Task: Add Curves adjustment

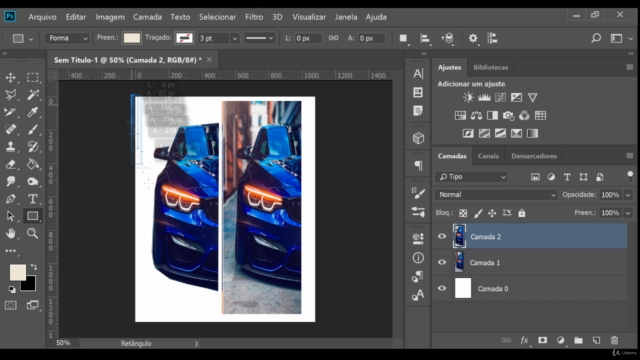Action: 500,98
